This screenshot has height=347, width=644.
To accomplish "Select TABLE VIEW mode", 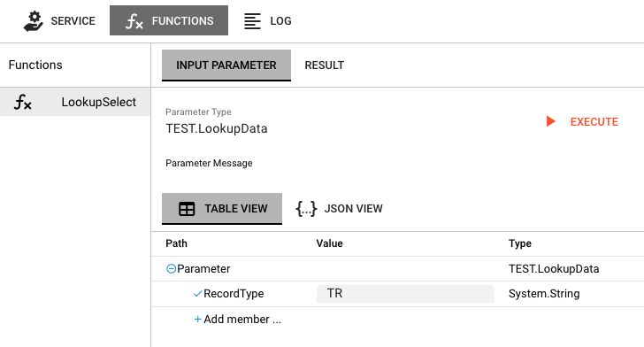I will [x=222, y=209].
